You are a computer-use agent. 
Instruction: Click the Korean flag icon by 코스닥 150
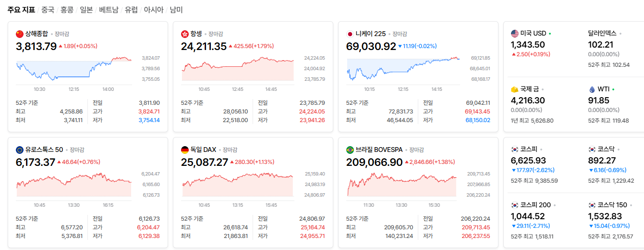pyautogui.click(x=592, y=205)
